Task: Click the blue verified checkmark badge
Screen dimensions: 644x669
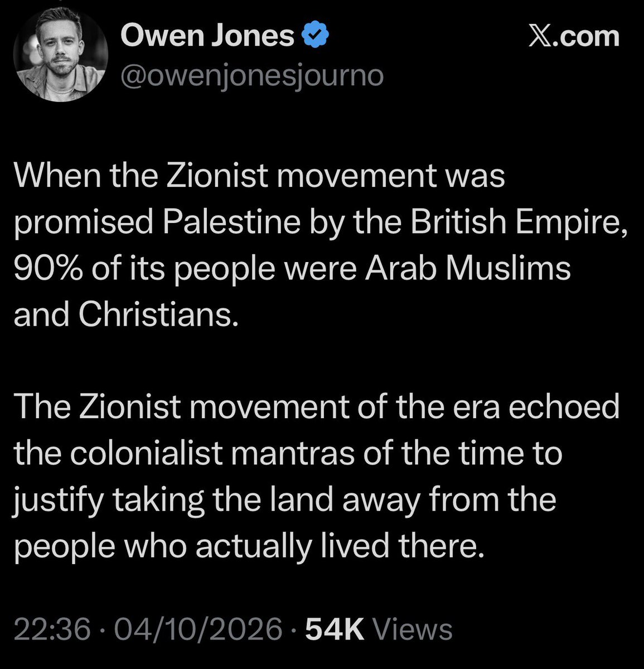Action: (x=316, y=37)
